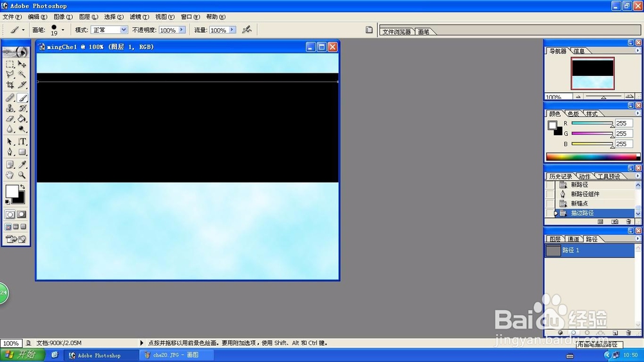Open the Navigator panel flyout menu
The image size is (644, 362).
638,50
